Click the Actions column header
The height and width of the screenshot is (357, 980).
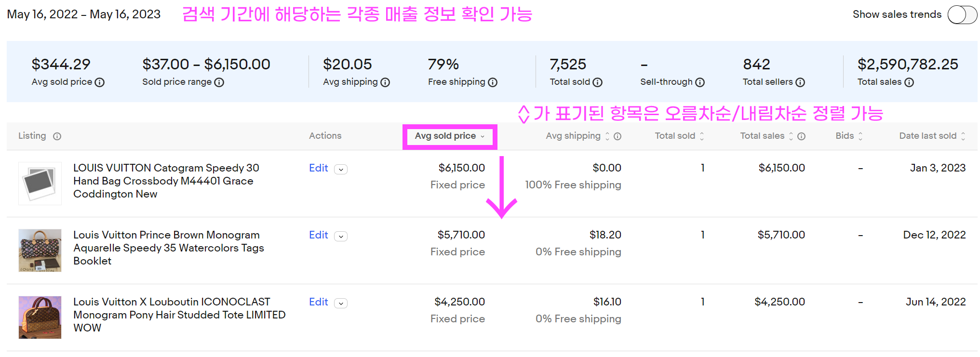click(x=325, y=136)
